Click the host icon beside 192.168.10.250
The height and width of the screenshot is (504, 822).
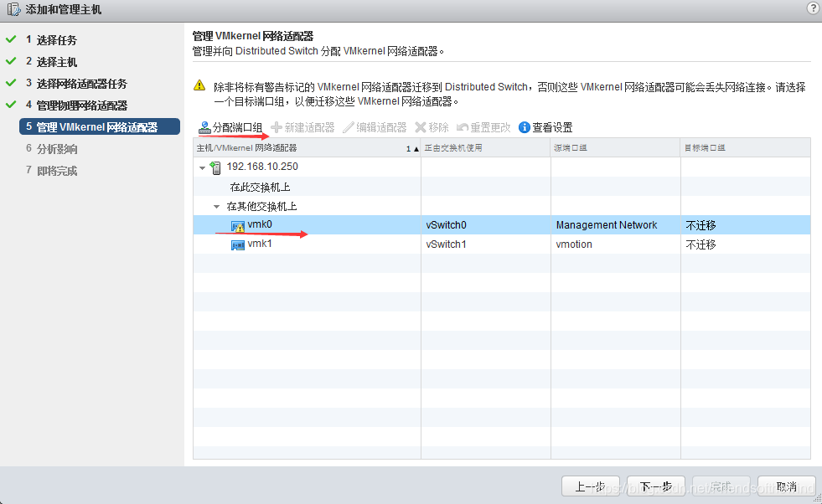[215, 167]
